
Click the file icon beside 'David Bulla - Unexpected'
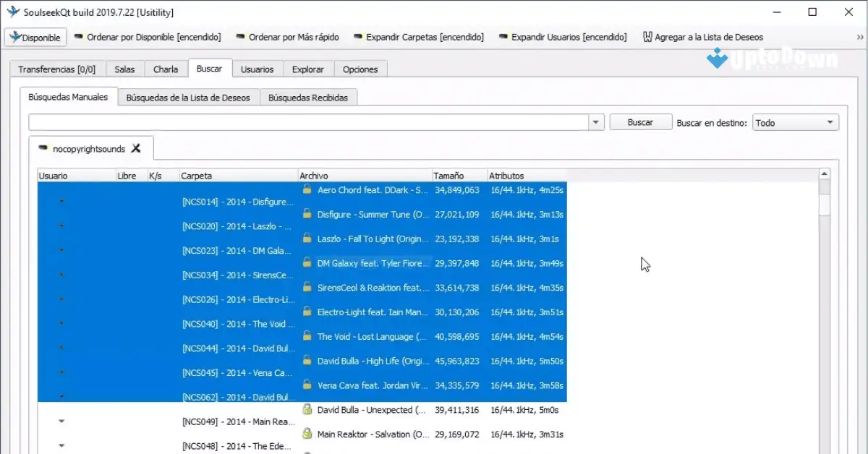tap(306, 409)
